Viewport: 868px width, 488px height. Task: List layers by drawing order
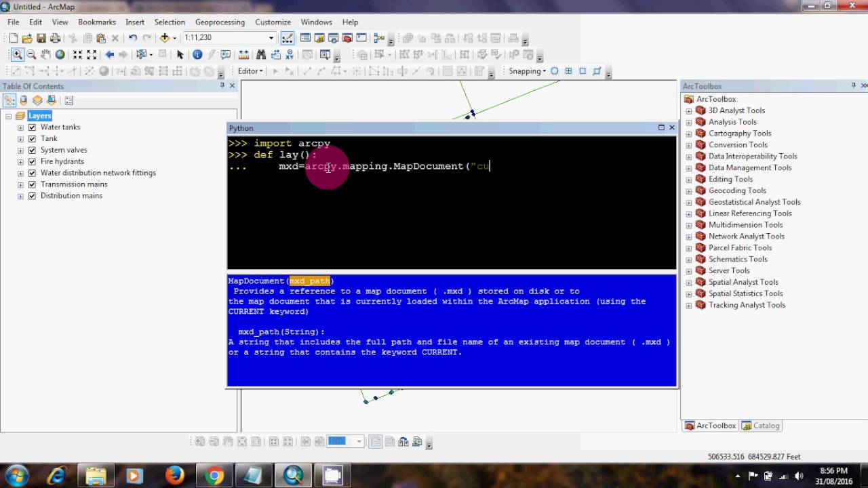(x=9, y=100)
